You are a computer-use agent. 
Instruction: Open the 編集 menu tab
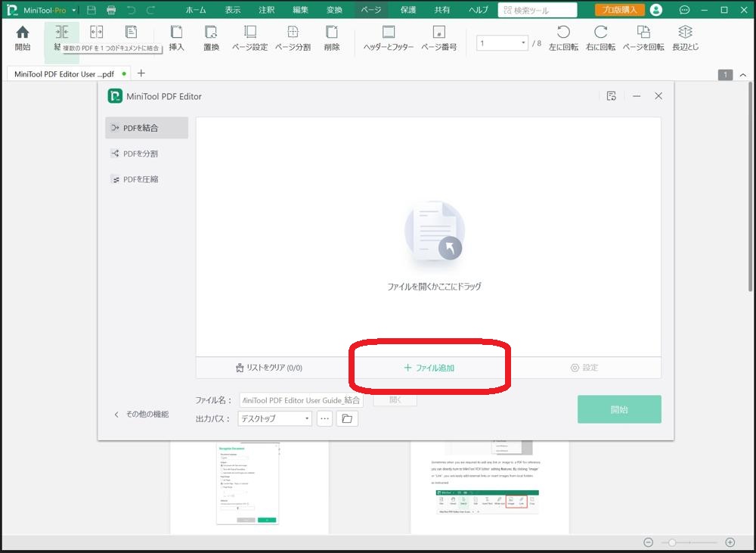tap(300, 10)
